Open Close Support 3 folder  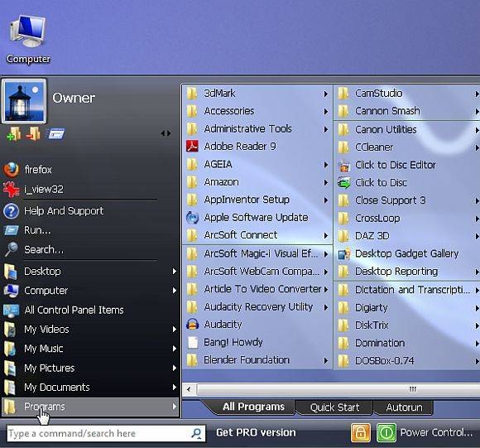point(407,200)
